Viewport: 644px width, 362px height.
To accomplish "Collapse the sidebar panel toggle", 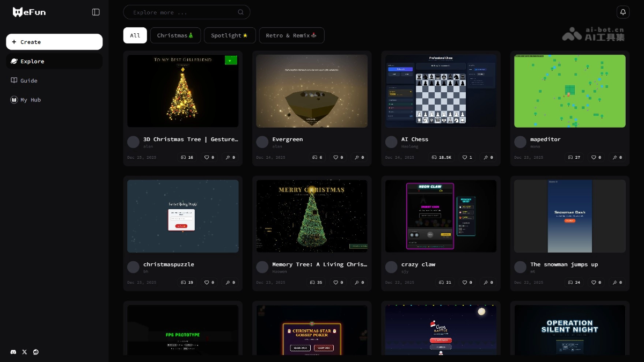I will click(x=96, y=12).
